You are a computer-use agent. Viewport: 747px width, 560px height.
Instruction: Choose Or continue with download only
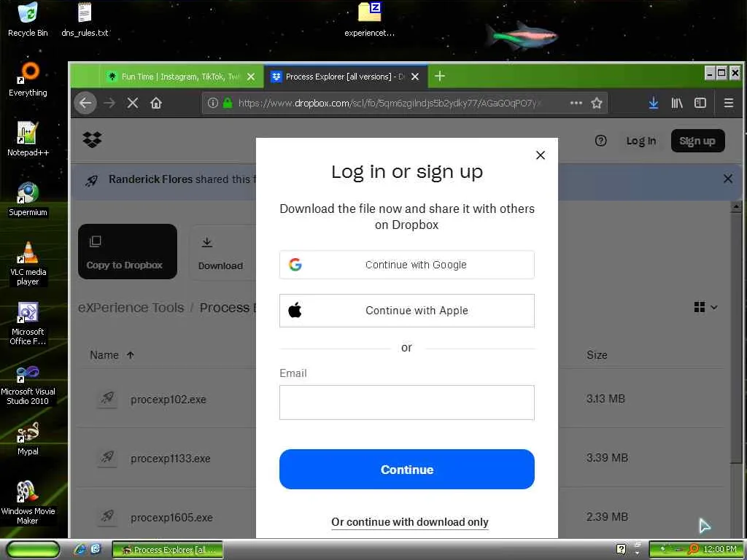[x=410, y=522]
